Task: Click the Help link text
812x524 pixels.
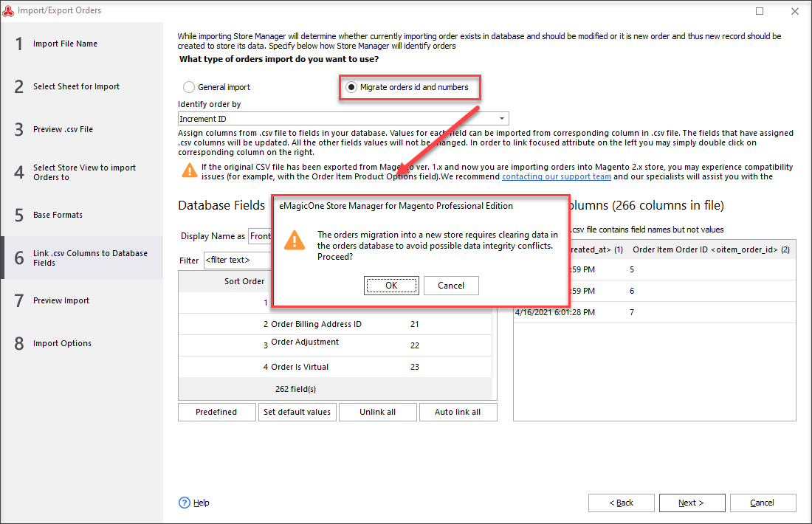Action: click(x=202, y=503)
